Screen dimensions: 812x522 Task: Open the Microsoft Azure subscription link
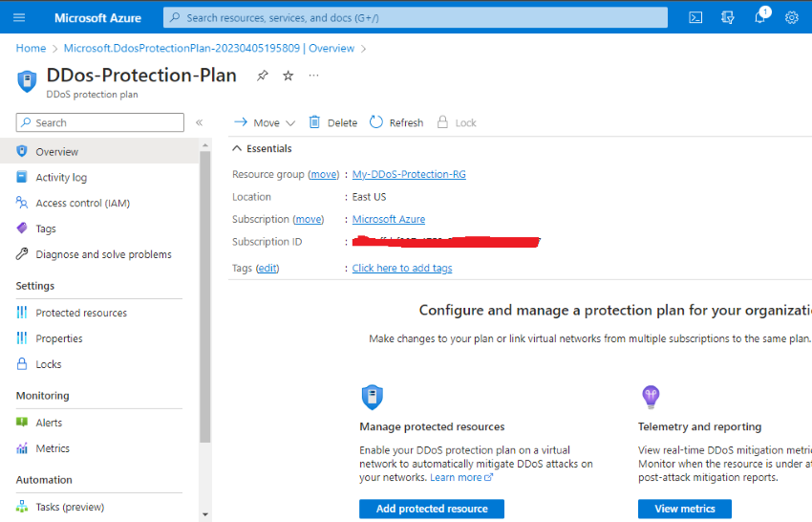389,219
